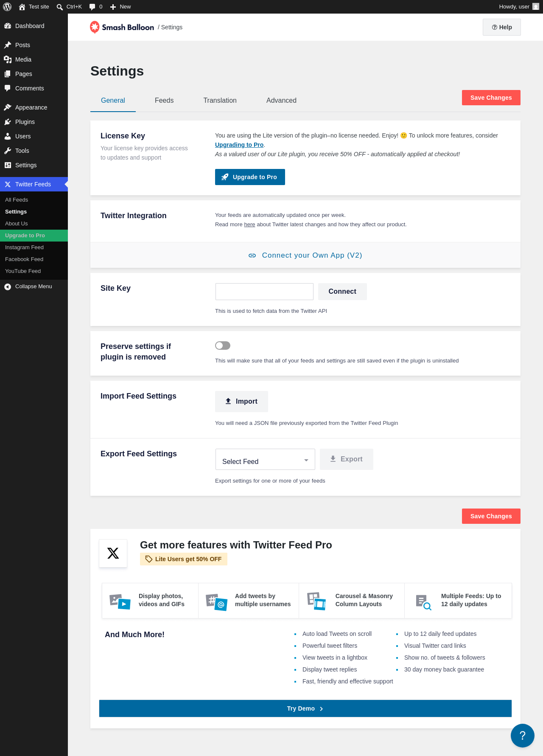Click the Import button
The image size is (543, 756).
tap(241, 402)
